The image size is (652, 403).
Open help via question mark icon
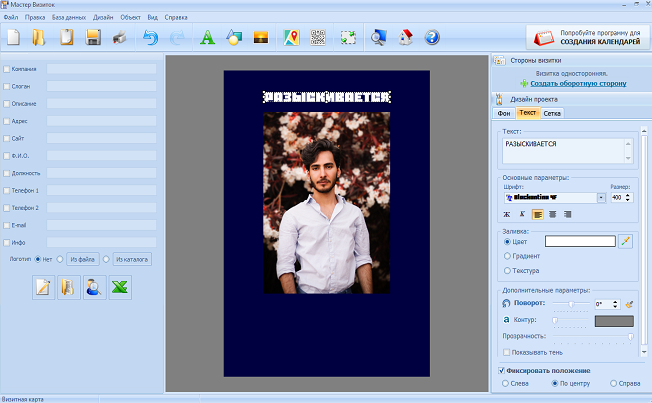click(x=432, y=37)
